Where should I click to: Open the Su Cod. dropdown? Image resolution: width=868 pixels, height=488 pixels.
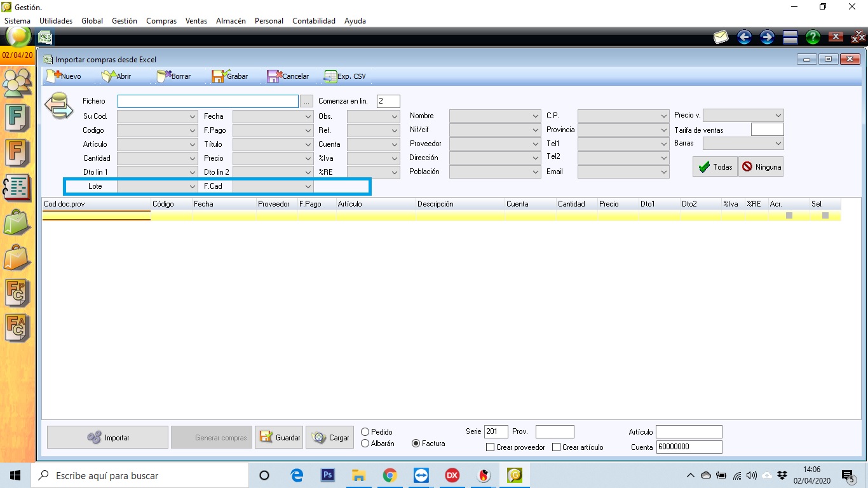click(158, 116)
